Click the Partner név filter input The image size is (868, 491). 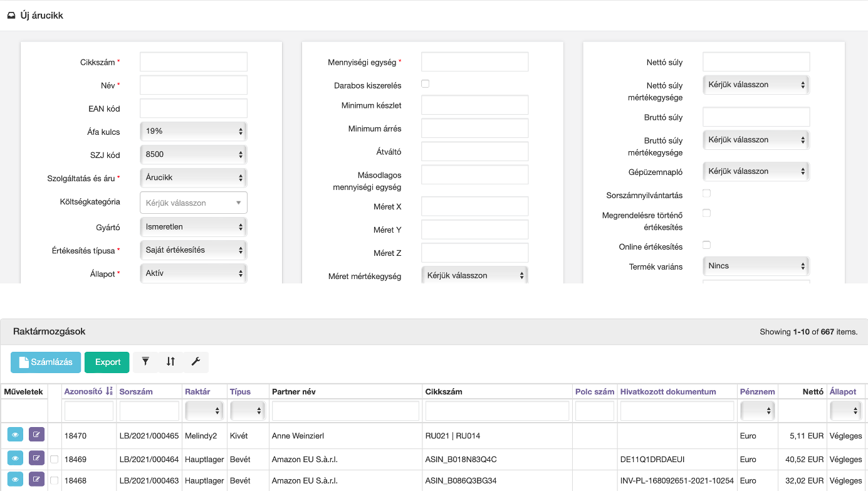[x=345, y=411]
